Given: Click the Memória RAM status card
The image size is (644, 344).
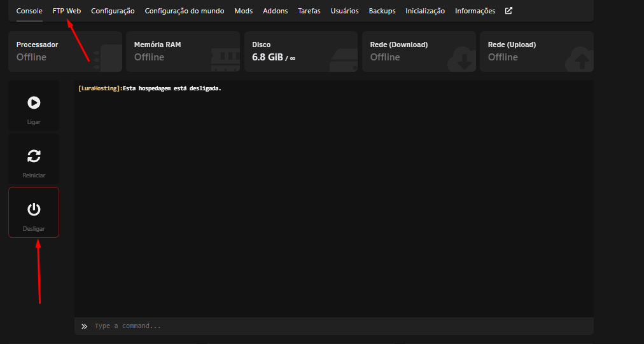Looking at the screenshot, I should coord(183,52).
